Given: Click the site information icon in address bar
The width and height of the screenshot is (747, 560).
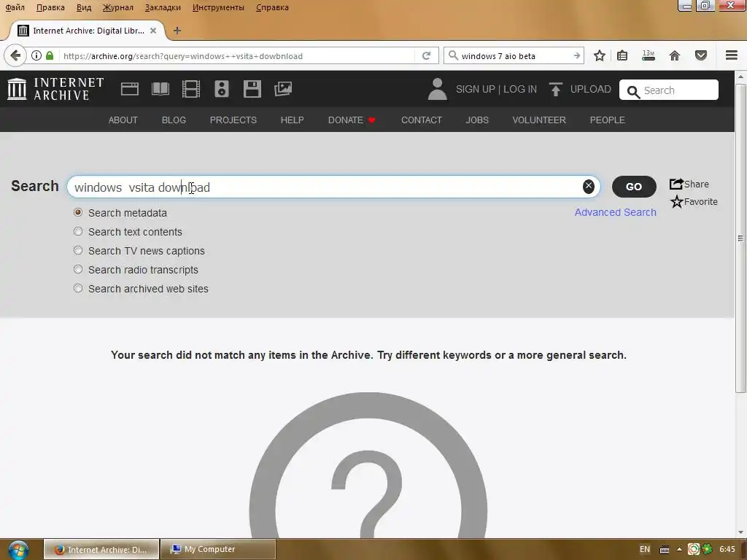Looking at the screenshot, I should (36, 55).
